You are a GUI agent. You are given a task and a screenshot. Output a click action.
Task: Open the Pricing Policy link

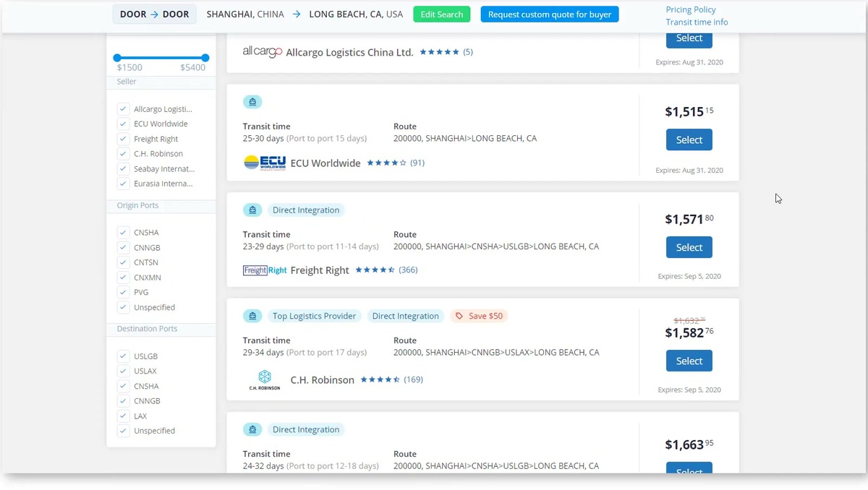point(691,9)
